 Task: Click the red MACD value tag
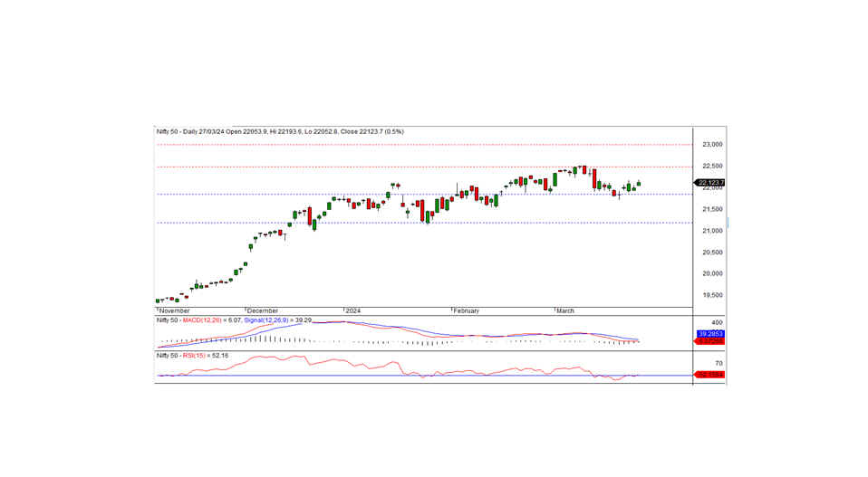point(709,341)
